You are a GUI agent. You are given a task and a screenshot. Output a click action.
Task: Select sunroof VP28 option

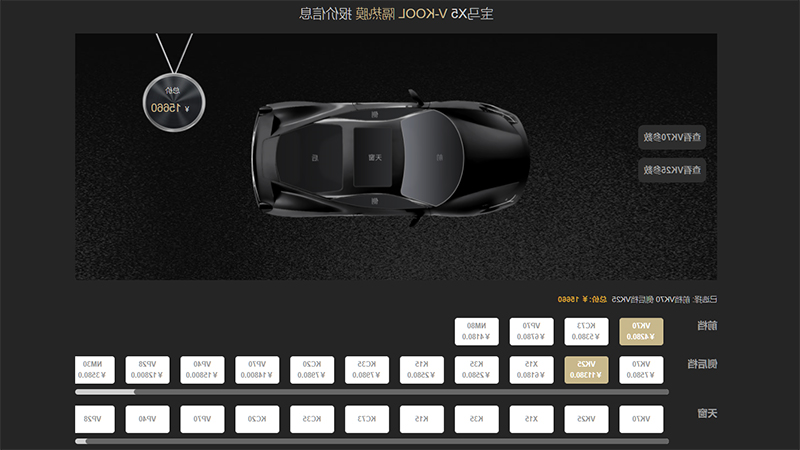click(x=95, y=419)
